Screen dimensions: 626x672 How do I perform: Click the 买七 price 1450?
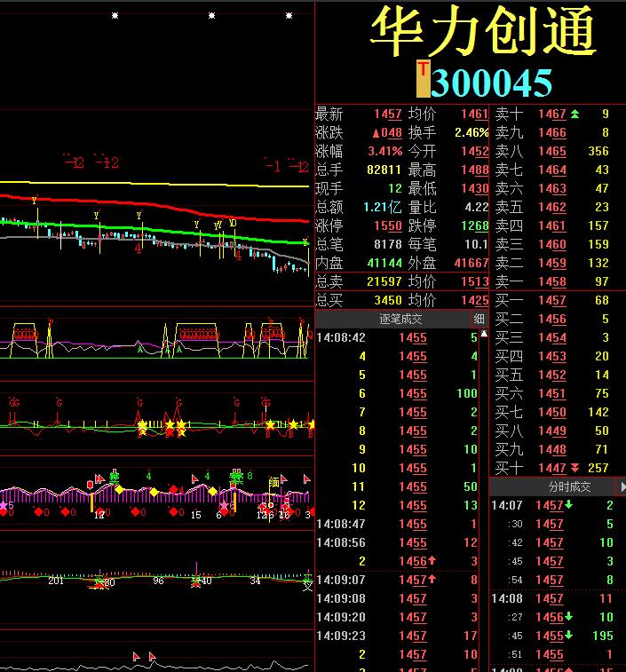pos(552,412)
